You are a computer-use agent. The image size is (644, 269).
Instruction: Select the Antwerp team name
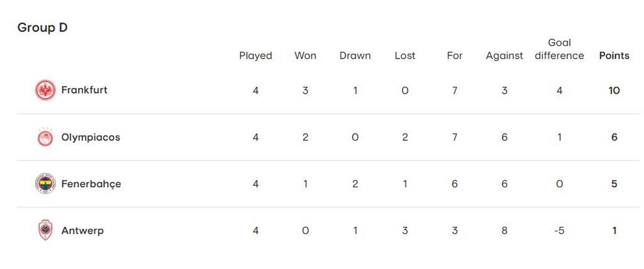[82, 231]
